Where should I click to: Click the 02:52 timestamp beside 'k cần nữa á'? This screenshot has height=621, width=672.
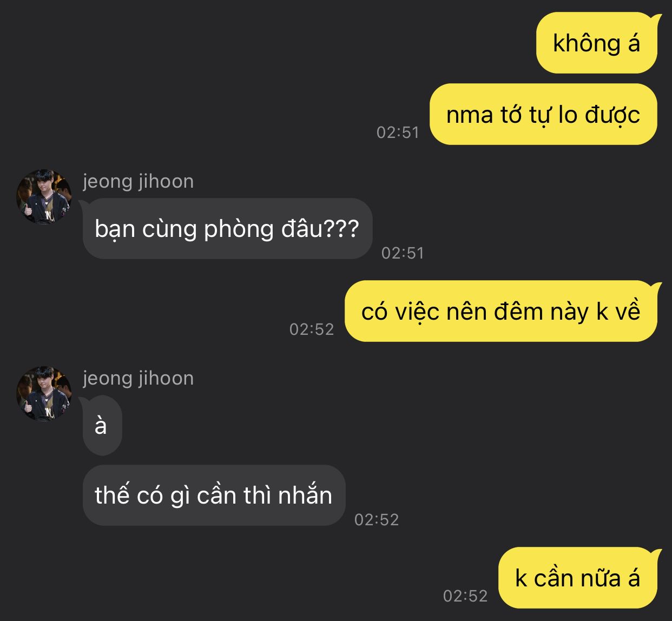(x=466, y=596)
